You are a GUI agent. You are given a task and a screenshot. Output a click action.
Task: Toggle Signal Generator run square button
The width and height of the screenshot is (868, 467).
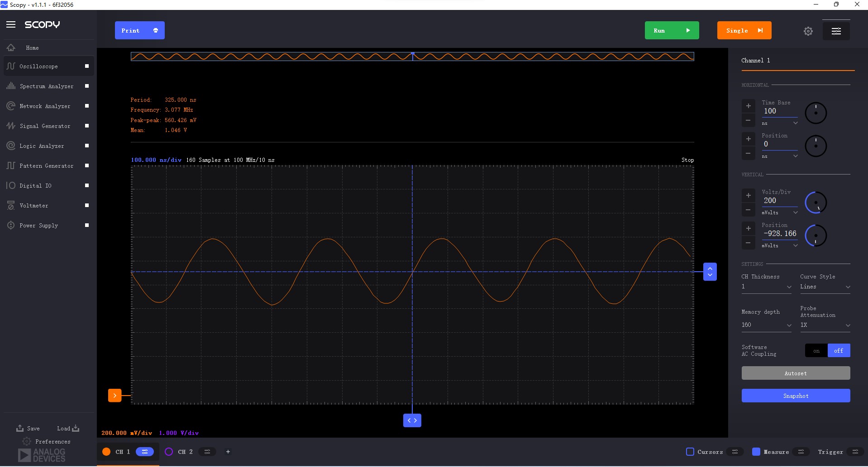87,126
